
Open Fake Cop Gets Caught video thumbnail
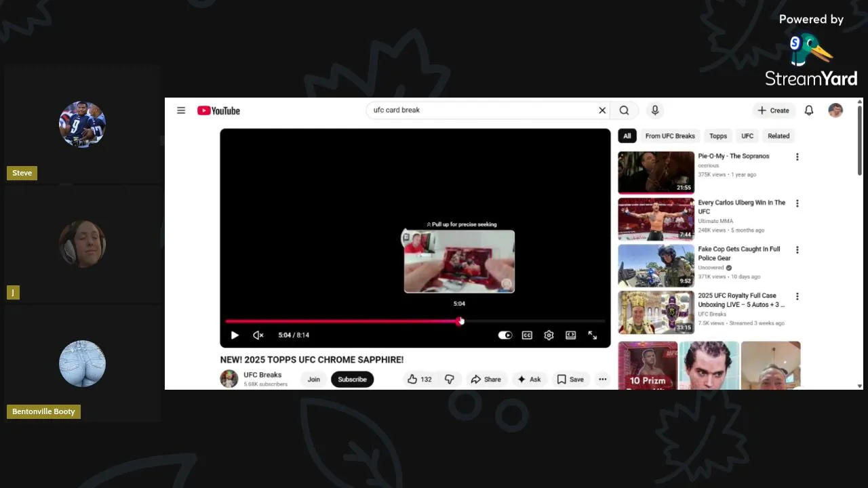(x=656, y=266)
